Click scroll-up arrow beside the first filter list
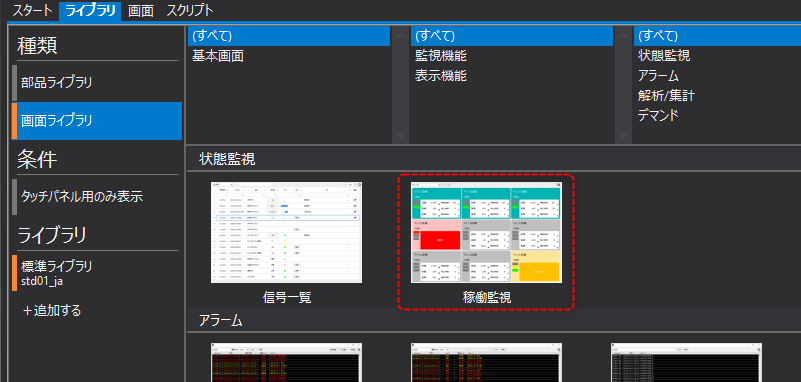This screenshot has width=801, height=382. [400, 35]
